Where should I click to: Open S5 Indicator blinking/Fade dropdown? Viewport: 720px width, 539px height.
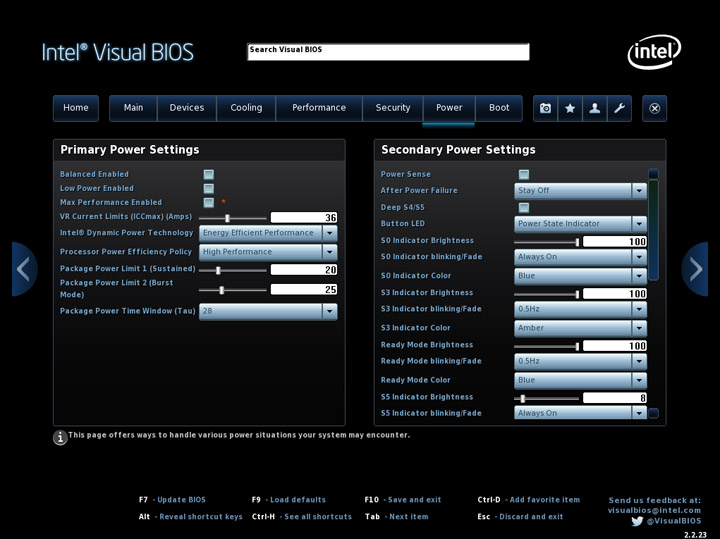(580, 413)
